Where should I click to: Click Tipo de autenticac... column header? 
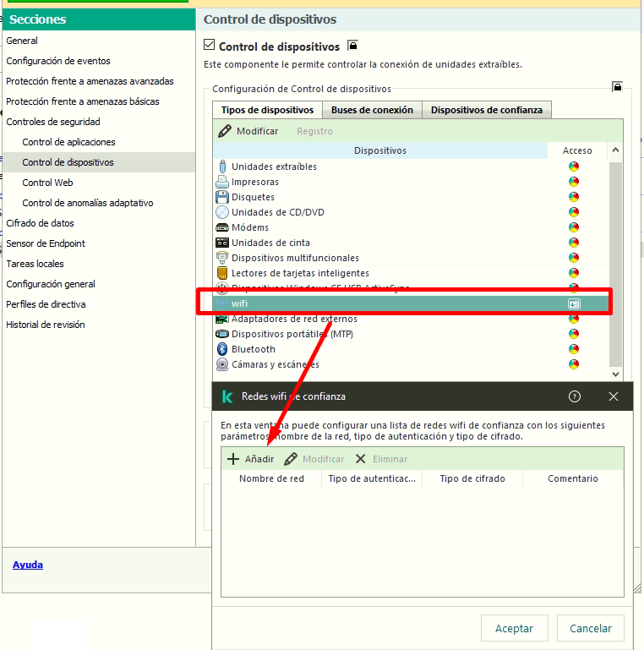click(x=372, y=478)
